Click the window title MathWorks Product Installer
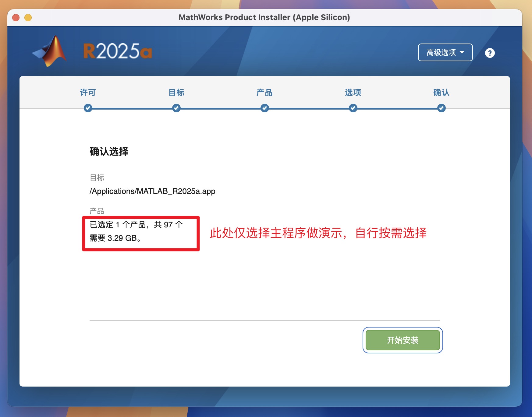 [264, 17]
